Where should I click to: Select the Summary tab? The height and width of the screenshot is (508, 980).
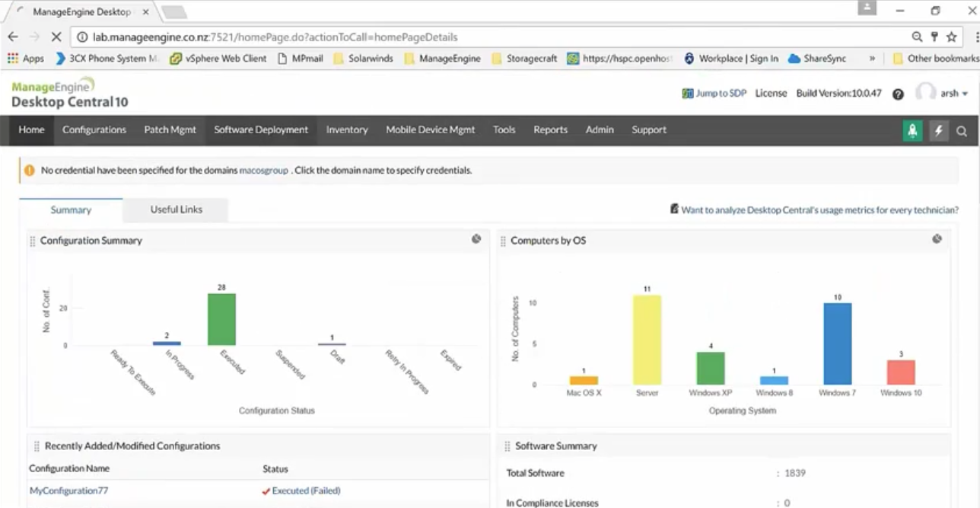(x=71, y=210)
